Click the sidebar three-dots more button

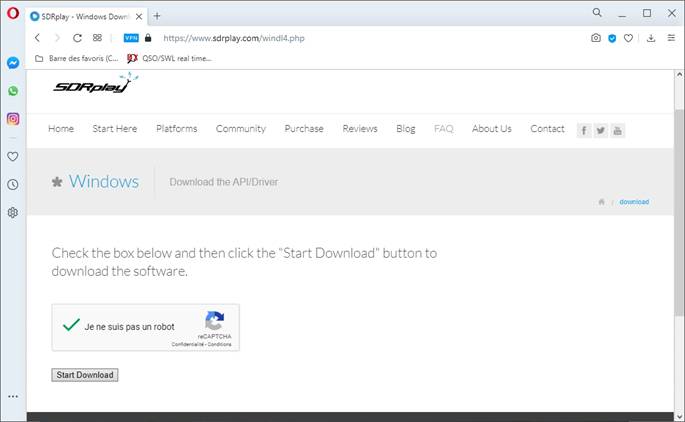(13, 396)
